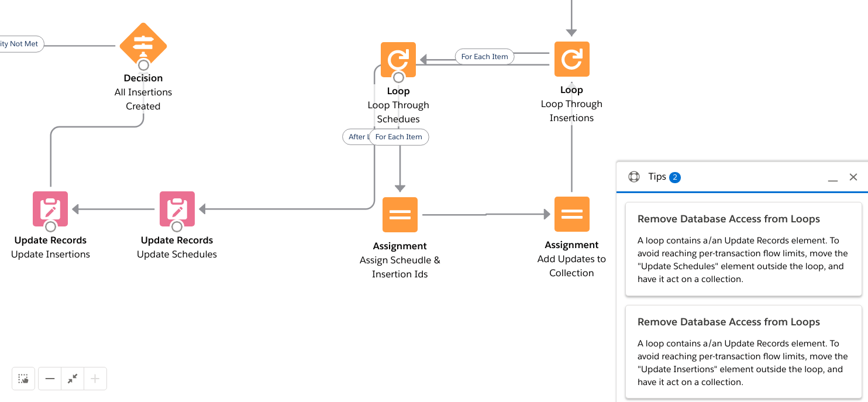This screenshot has height=402, width=868.
Task: Click 'For Each Item' label below Schedules loop
Action: (399, 137)
